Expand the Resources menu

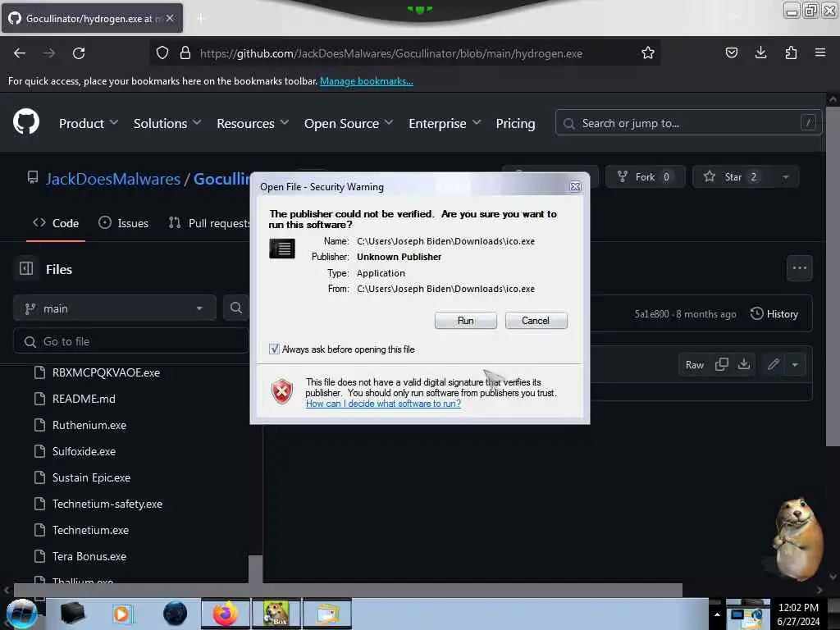(253, 123)
